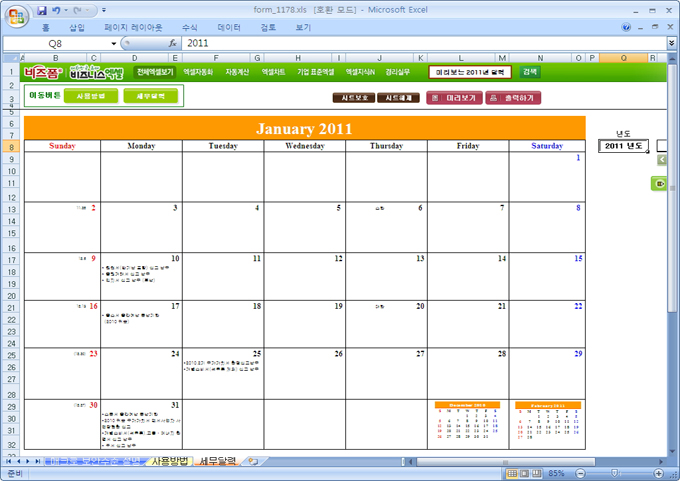Open the 검토 ribbon tab

(268, 27)
